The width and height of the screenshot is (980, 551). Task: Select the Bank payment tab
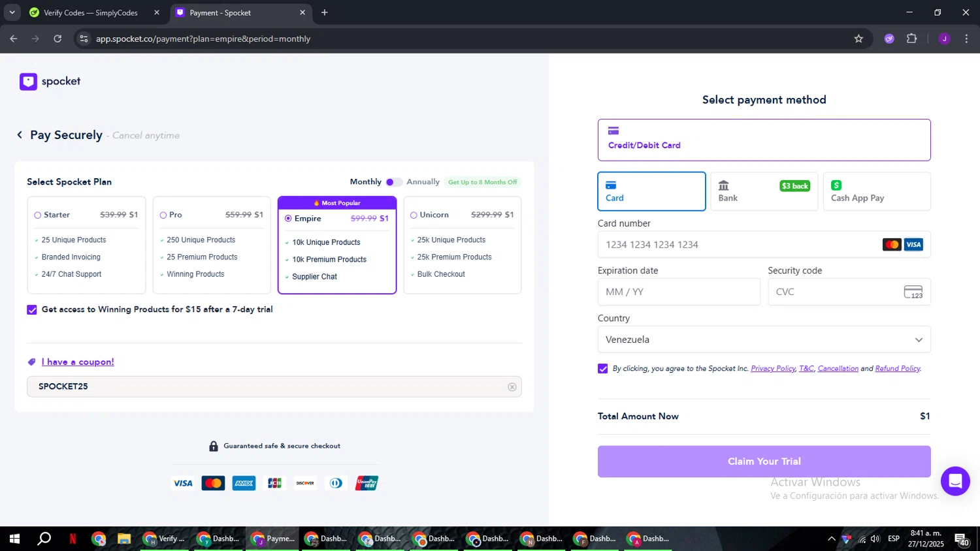pos(764,191)
